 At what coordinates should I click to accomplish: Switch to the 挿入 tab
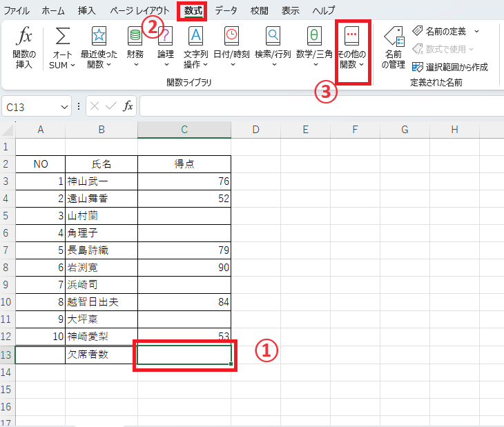[x=87, y=10]
